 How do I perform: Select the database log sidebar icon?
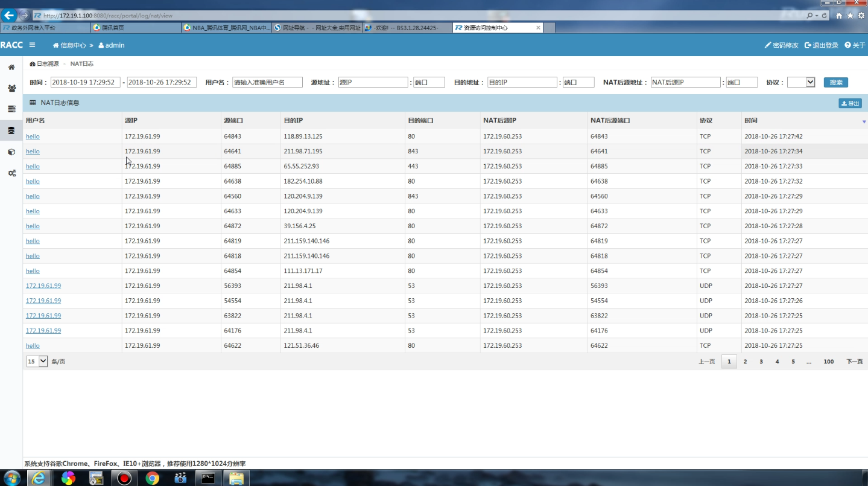(11, 130)
